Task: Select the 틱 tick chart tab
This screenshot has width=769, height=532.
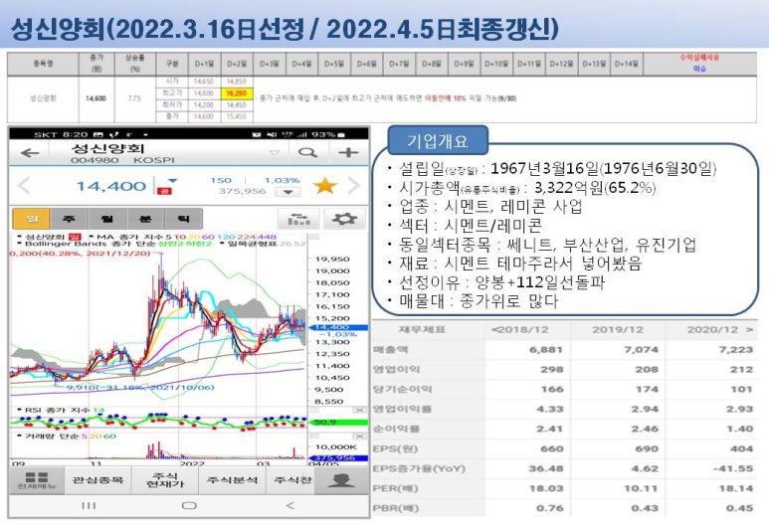Action: tap(183, 219)
